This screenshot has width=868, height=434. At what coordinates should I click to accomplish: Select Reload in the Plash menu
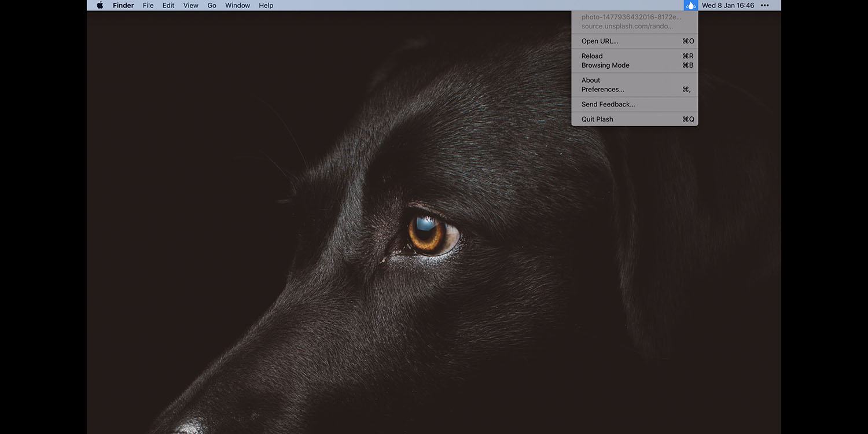pos(592,56)
